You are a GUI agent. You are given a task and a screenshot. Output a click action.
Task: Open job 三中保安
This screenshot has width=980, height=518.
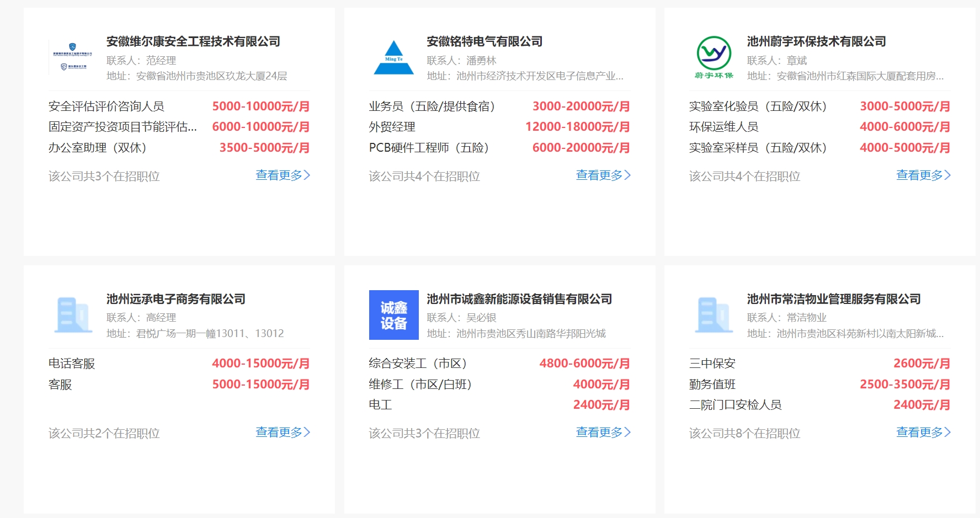click(712, 364)
